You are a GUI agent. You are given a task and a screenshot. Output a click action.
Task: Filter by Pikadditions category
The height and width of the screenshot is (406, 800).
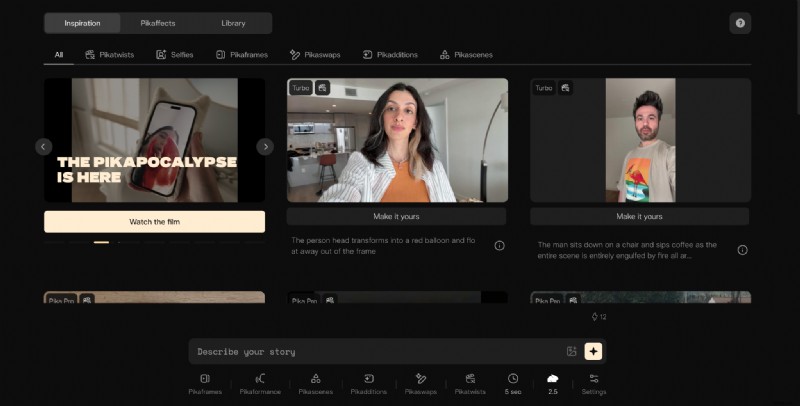(390, 55)
